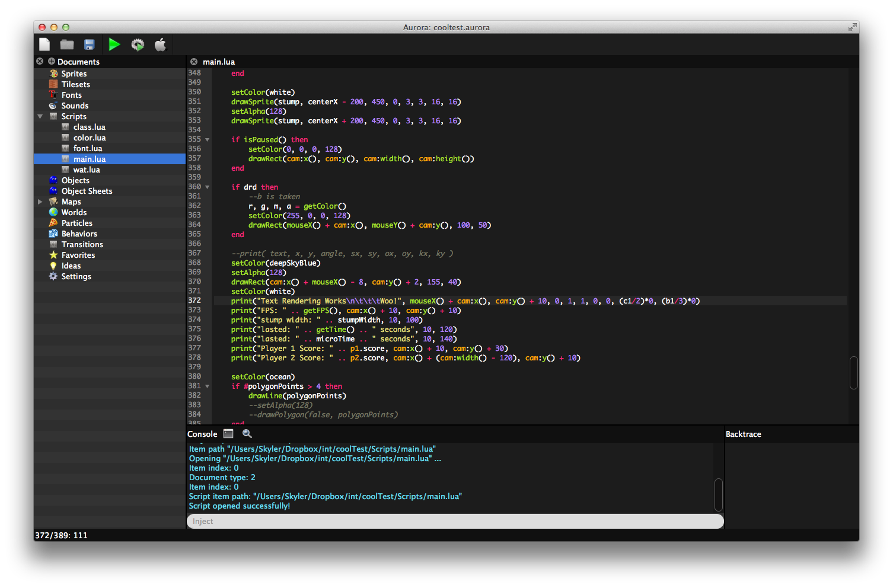Expand the Maps folder triangle
893x588 pixels.
tap(40, 202)
